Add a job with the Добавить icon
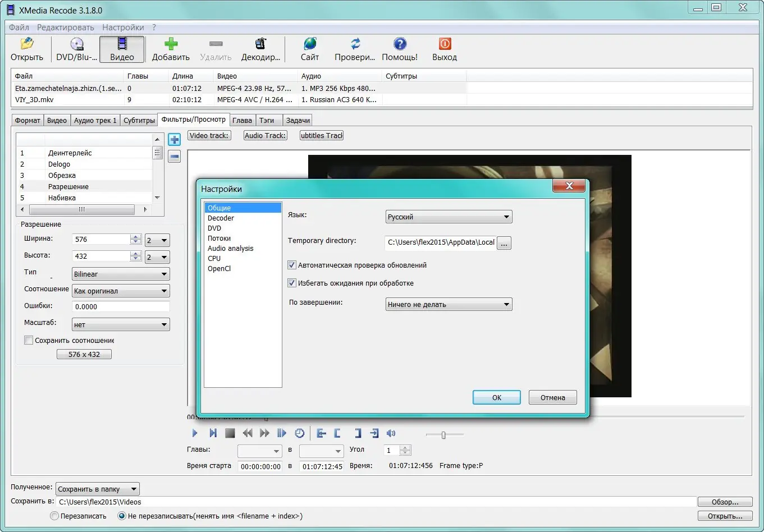 [171, 44]
